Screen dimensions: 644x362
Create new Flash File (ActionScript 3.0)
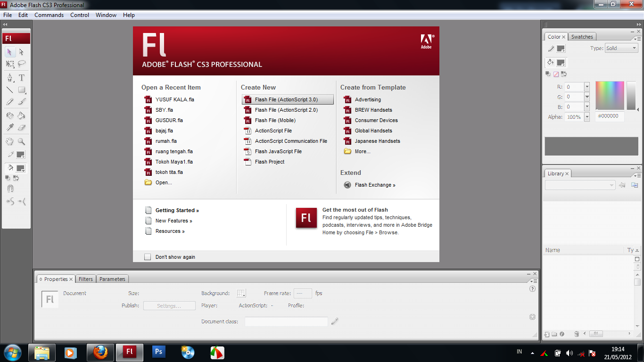point(288,99)
